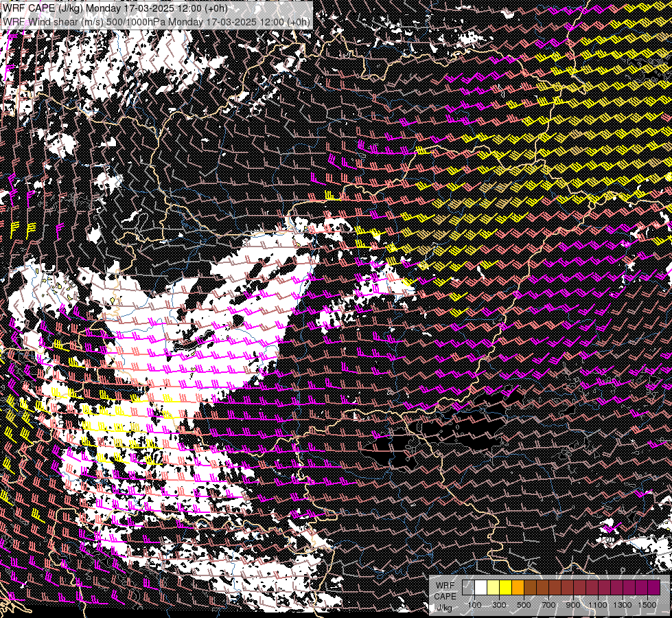Click the 700 legend tick label
Viewport: 672px width, 618px height.
click(548, 605)
